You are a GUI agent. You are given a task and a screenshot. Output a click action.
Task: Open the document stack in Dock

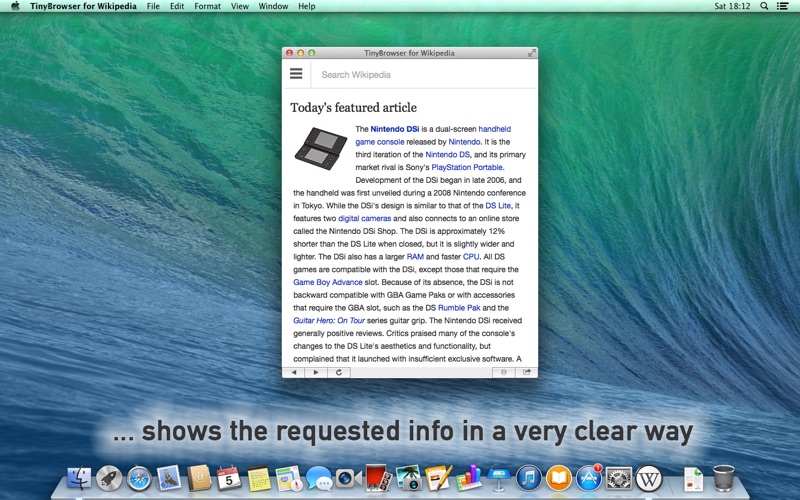point(693,478)
